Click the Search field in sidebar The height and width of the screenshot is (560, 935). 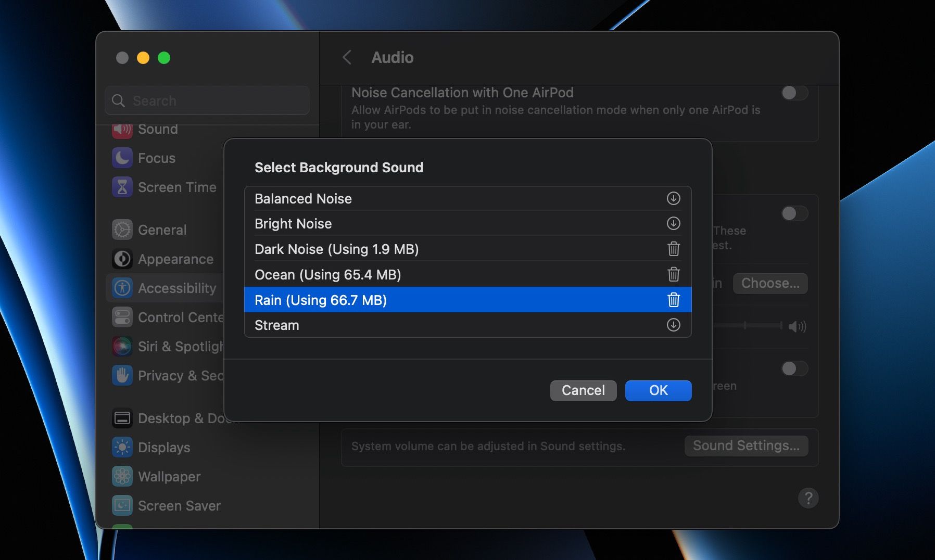(x=207, y=100)
